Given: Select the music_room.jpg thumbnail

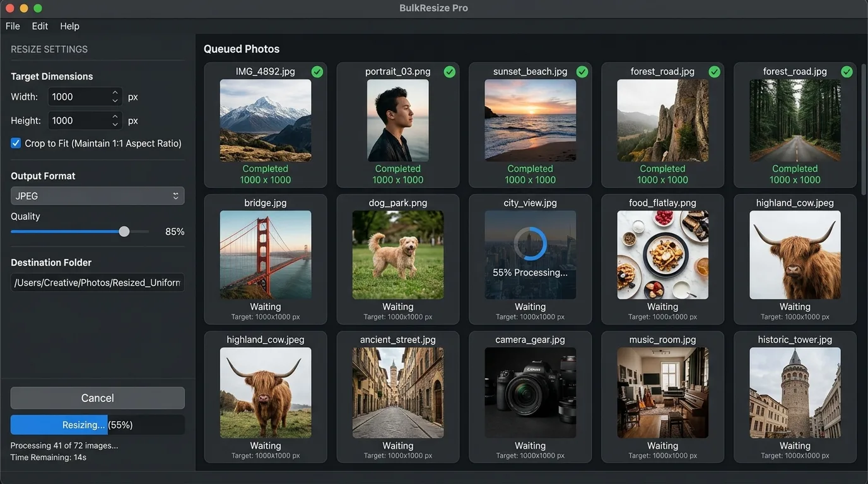Looking at the screenshot, I should 662,393.
